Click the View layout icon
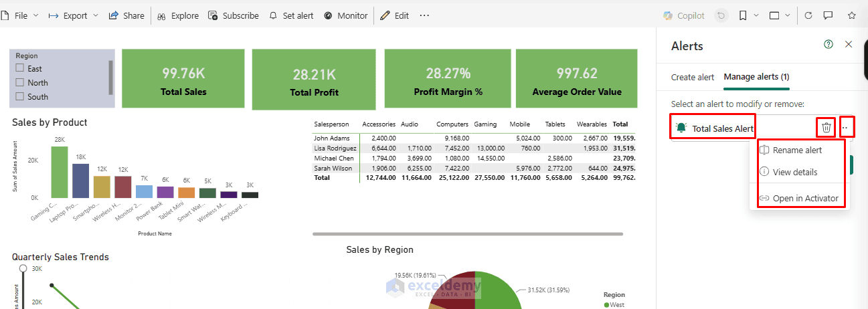 coord(774,15)
